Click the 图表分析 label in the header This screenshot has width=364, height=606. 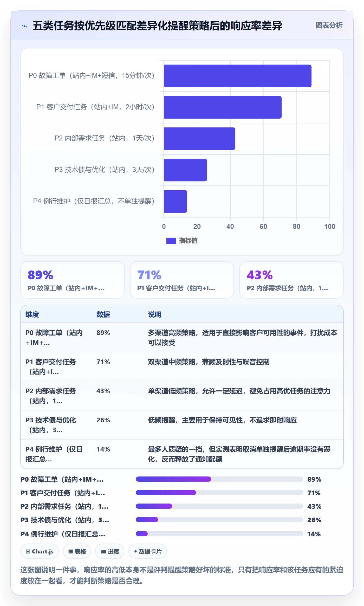pos(329,25)
